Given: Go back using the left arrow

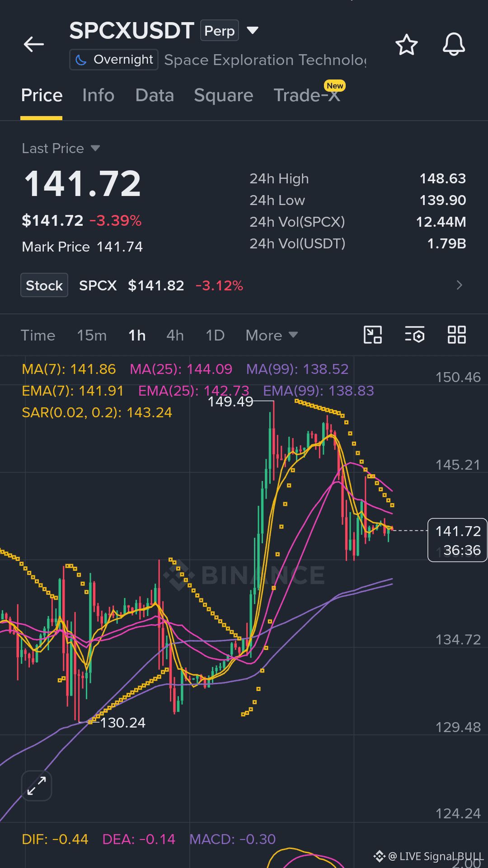Looking at the screenshot, I should point(34,44).
